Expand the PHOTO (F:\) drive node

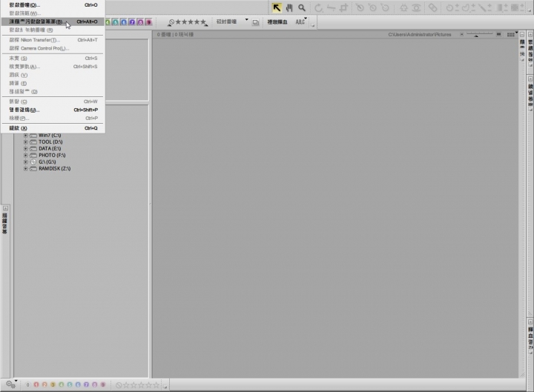[x=25, y=155]
